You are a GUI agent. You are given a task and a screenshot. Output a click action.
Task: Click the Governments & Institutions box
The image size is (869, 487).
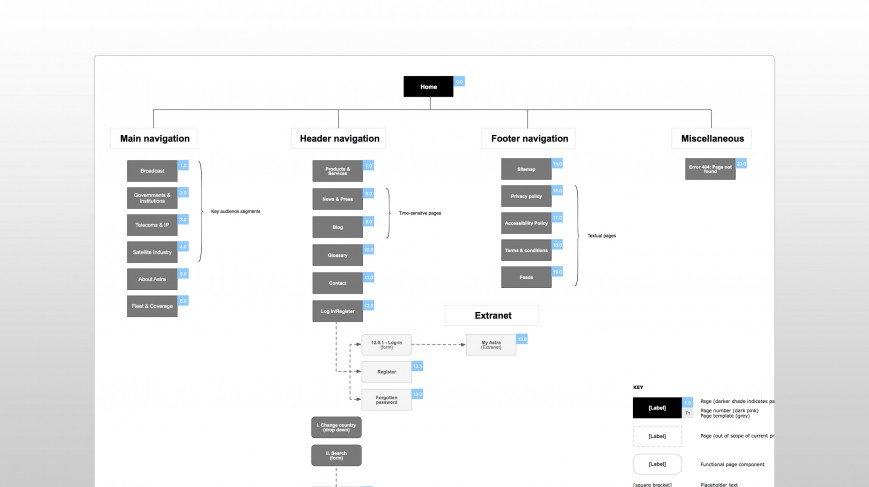pos(152,198)
